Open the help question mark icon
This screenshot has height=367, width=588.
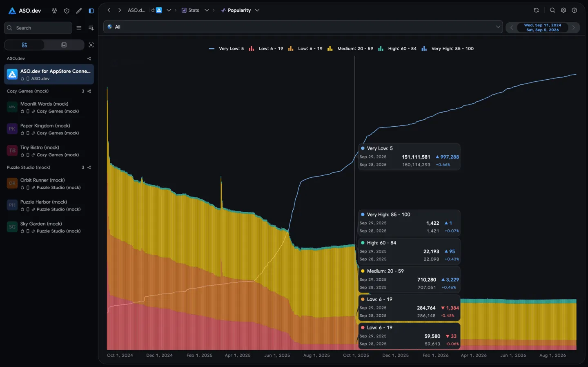pyautogui.click(x=575, y=10)
